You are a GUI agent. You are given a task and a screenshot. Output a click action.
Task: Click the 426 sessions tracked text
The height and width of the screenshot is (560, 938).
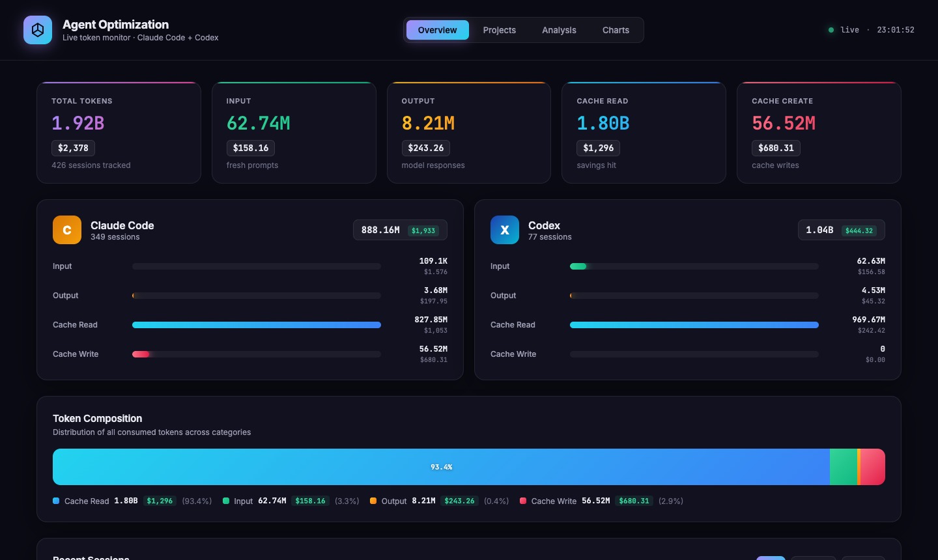[x=91, y=165]
